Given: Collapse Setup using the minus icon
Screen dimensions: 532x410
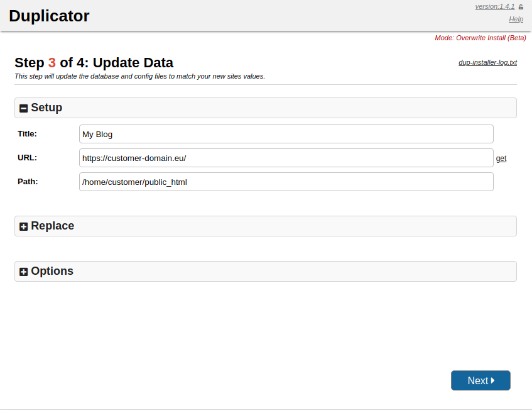Looking at the screenshot, I should pyautogui.click(x=23, y=108).
